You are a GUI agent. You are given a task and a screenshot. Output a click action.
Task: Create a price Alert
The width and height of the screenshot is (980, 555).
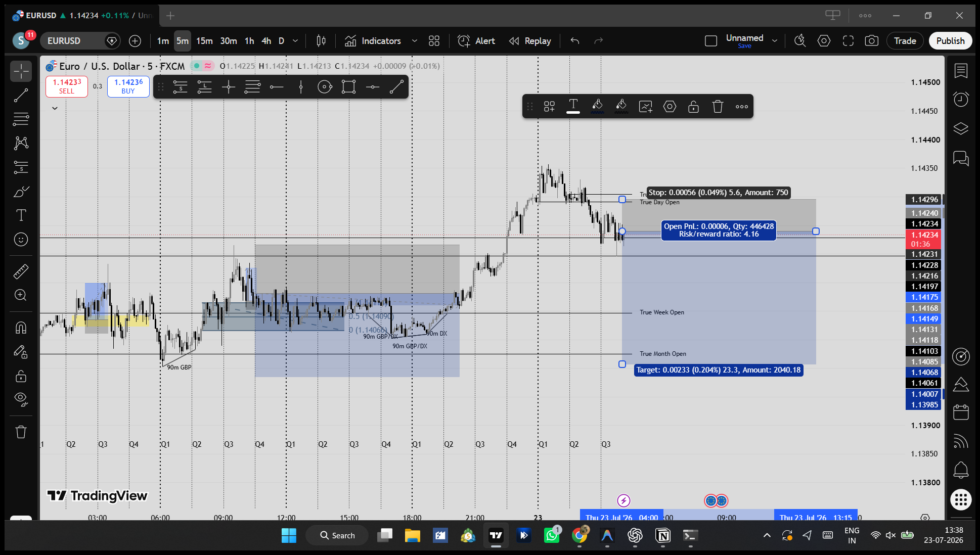pos(476,41)
